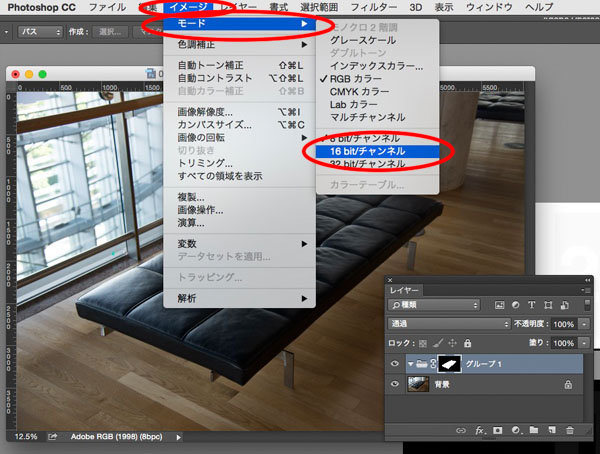Create a new group with folder icon
Image resolution: width=600 pixels, height=454 pixels.
(x=532, y=430)
